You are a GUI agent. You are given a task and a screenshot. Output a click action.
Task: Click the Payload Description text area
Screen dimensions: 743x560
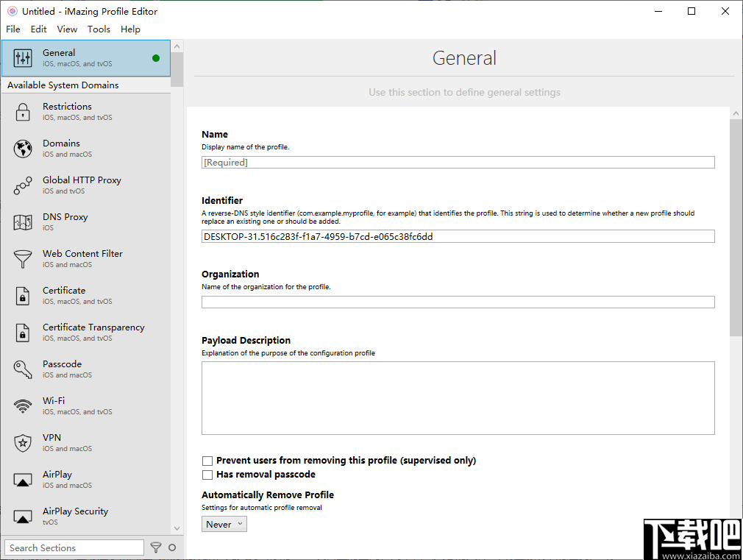[x=458, y=398]
